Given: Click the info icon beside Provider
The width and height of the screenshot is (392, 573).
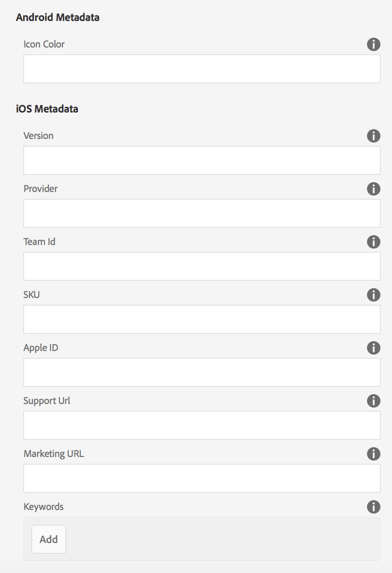Looking at the screenshot, I should pyautogui.click(x=373, y=189).
